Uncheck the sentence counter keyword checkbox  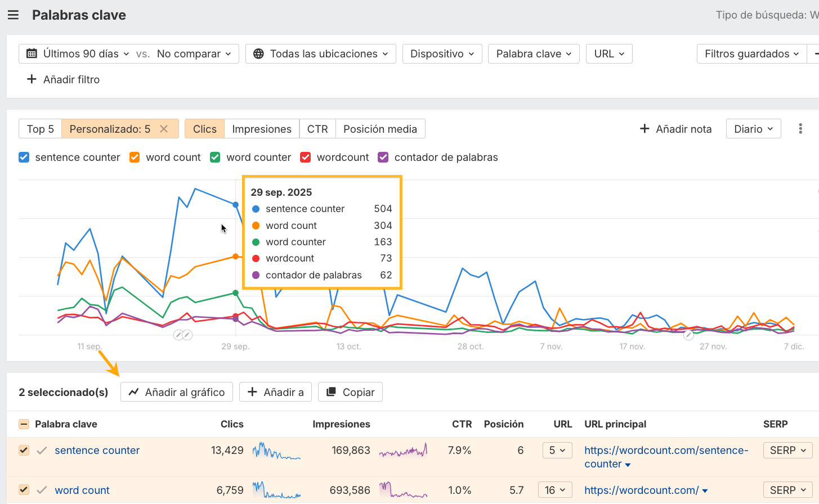23,450
